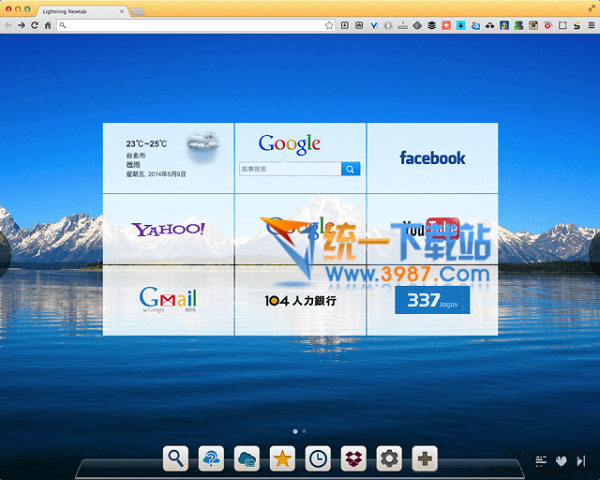Click the Dropbox icon in the dock
The image size is (600, 480).
(x=353, y=459)
